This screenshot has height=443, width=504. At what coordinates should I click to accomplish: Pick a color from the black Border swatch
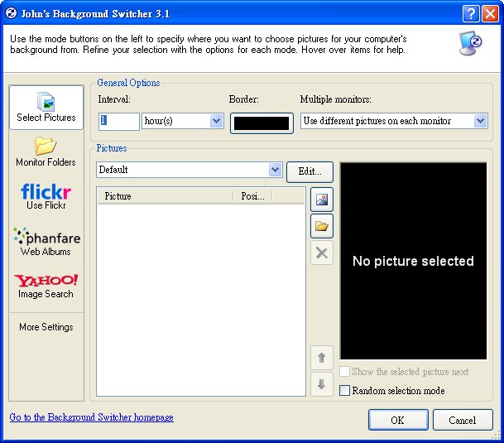[x=262, y=123]
